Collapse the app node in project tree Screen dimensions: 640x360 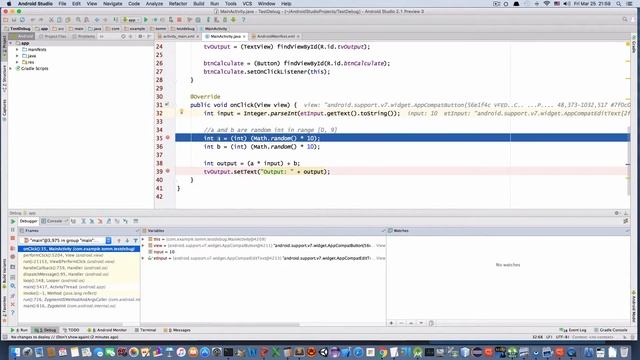pos(11,43)
